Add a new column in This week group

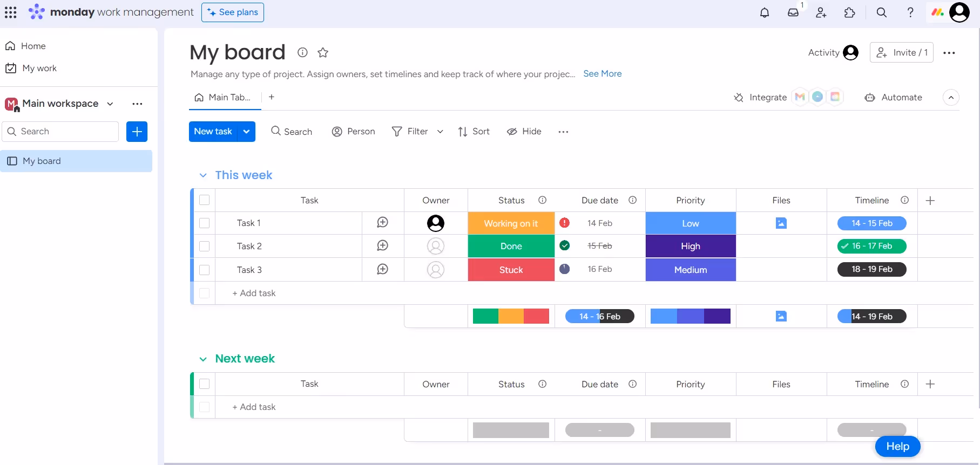[930, 201]
